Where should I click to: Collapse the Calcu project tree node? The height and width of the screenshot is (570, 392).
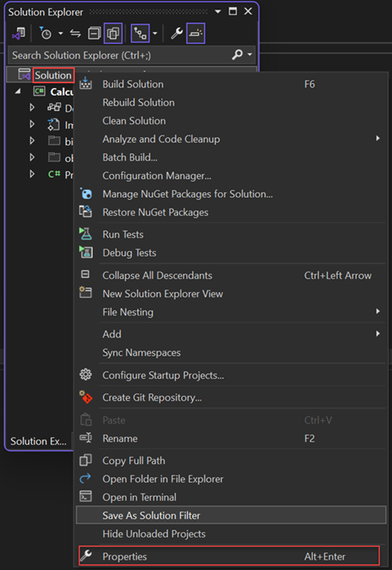18,92
